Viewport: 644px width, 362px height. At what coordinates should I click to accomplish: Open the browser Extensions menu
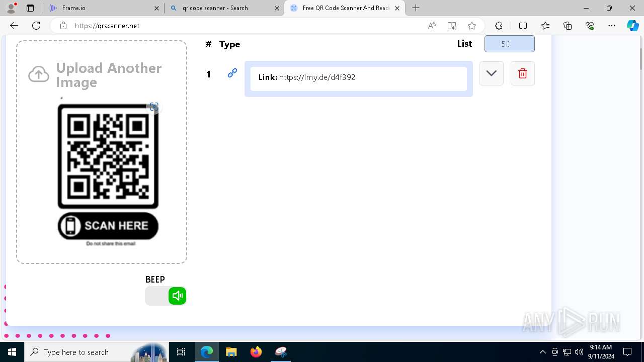(x=499, y=26)
